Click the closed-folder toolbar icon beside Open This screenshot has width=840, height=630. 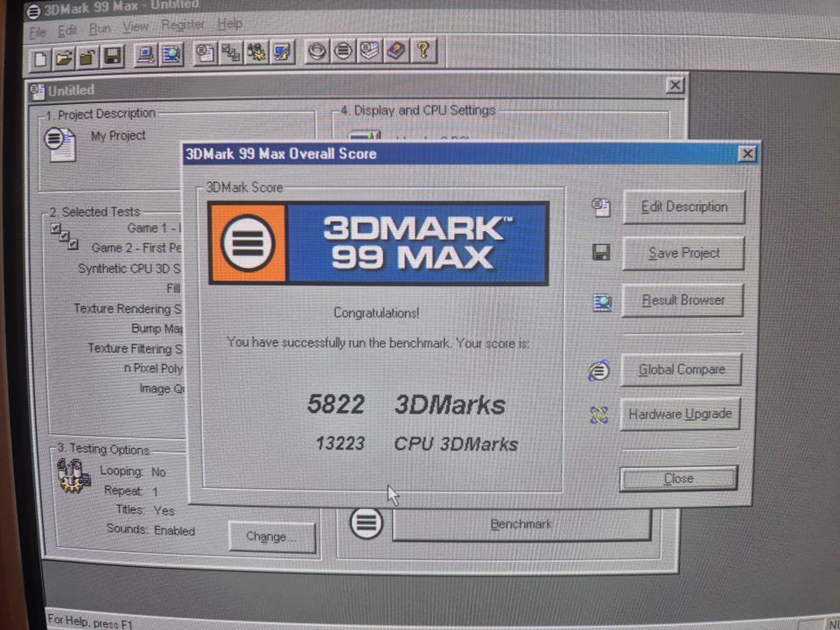(87, 57)
